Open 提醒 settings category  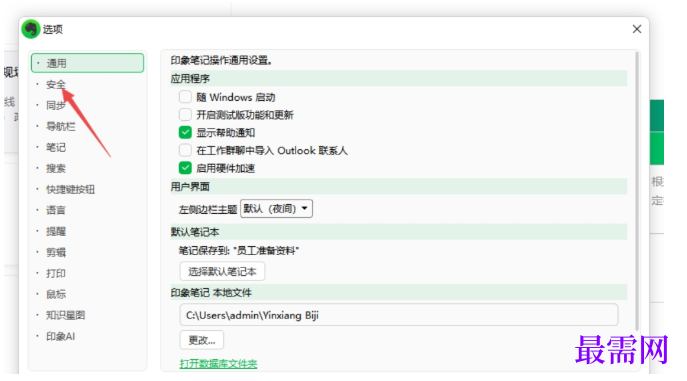pos(56,231)
